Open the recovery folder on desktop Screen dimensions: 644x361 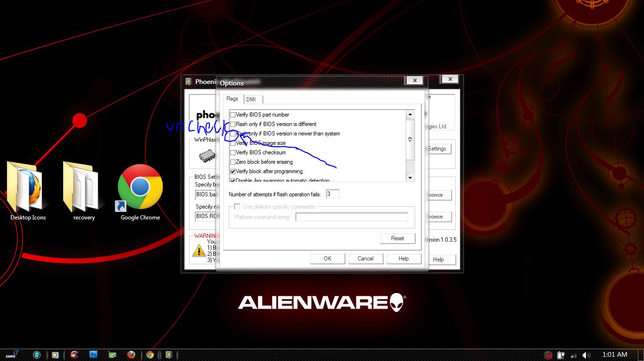[x=84, y=192]
